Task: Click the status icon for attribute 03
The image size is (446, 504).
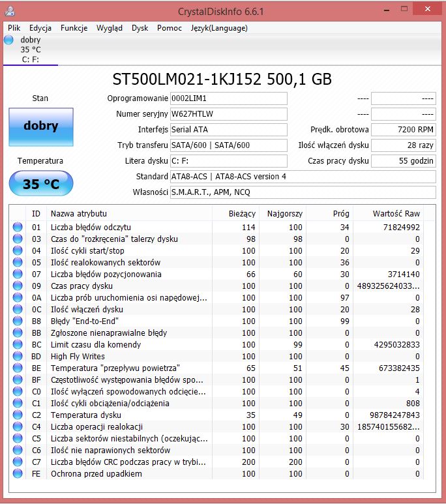Action: pyautogui.click(x=18, y=239)
